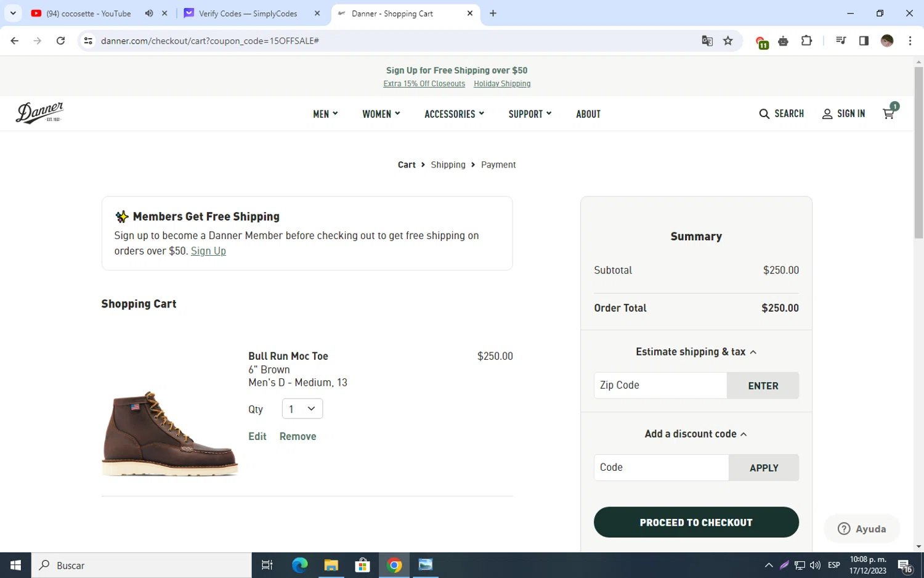Mute the YouTube tab audio icon
This screenshot has width=924, height=578.
pos(149,13)
